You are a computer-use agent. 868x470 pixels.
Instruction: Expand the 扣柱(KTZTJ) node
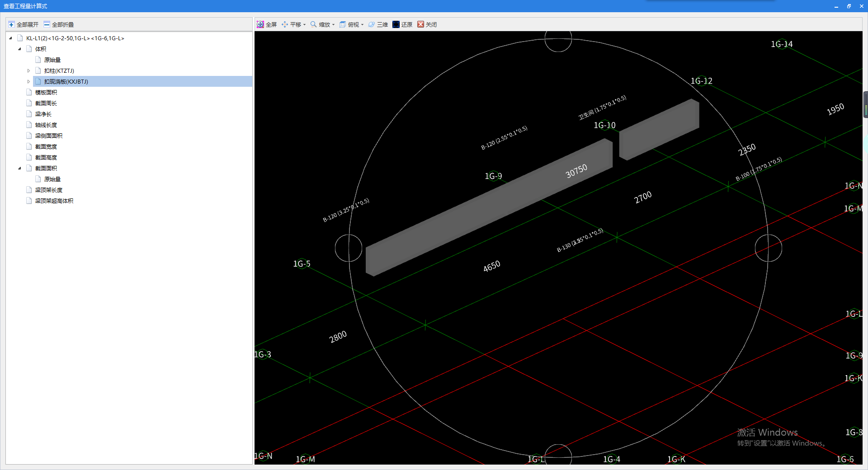(28, 70)
